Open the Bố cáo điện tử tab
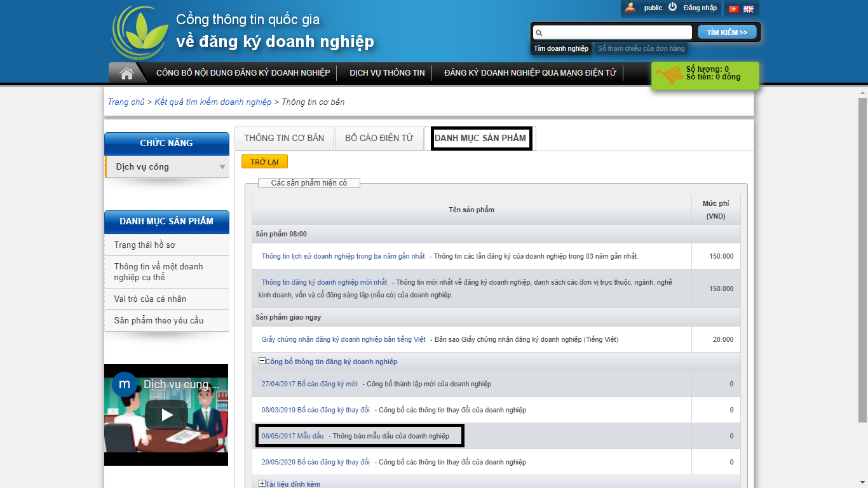Image resolution: width=868 pixels, height=488 pixels. 379,138
